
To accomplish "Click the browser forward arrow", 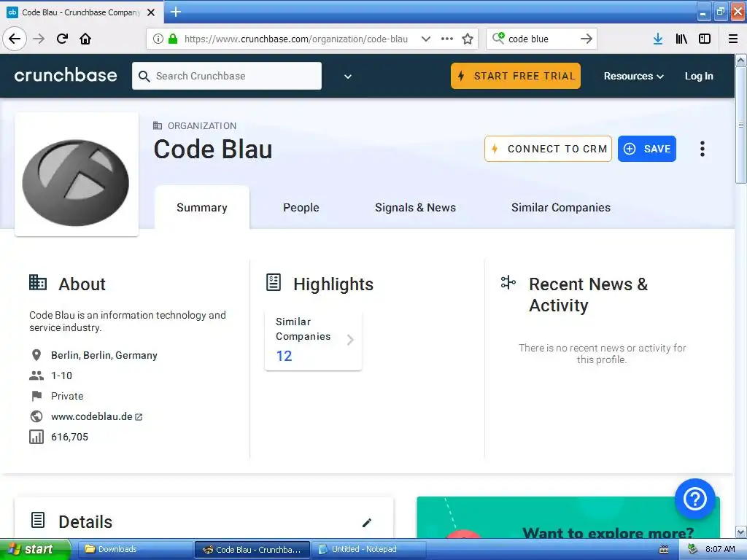I will [x=39, y=39].
